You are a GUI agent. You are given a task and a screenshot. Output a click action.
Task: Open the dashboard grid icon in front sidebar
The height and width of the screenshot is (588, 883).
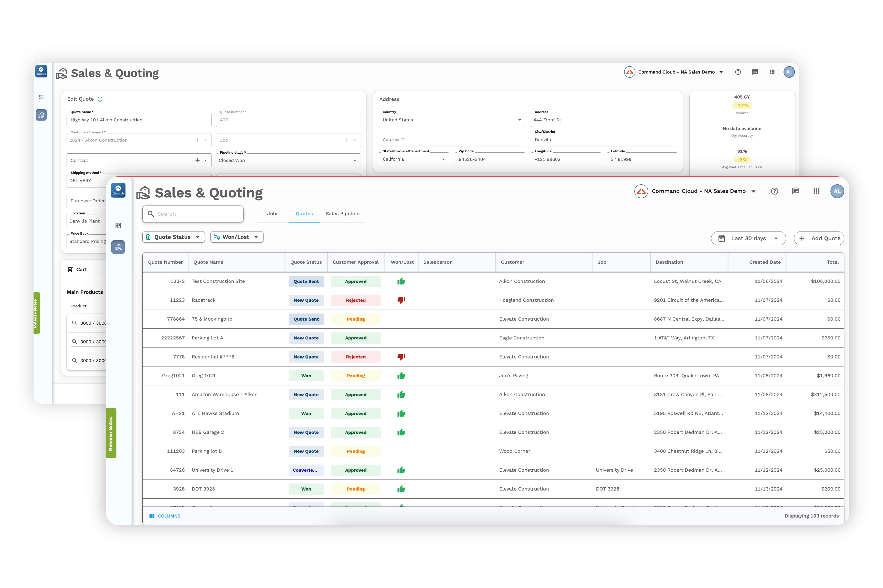[118, 225]
